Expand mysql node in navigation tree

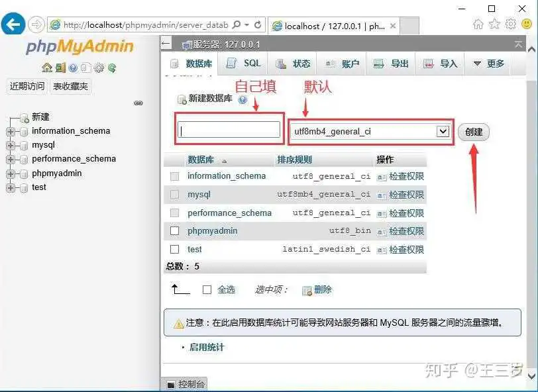pyautogui.click(x=11, y=146)
